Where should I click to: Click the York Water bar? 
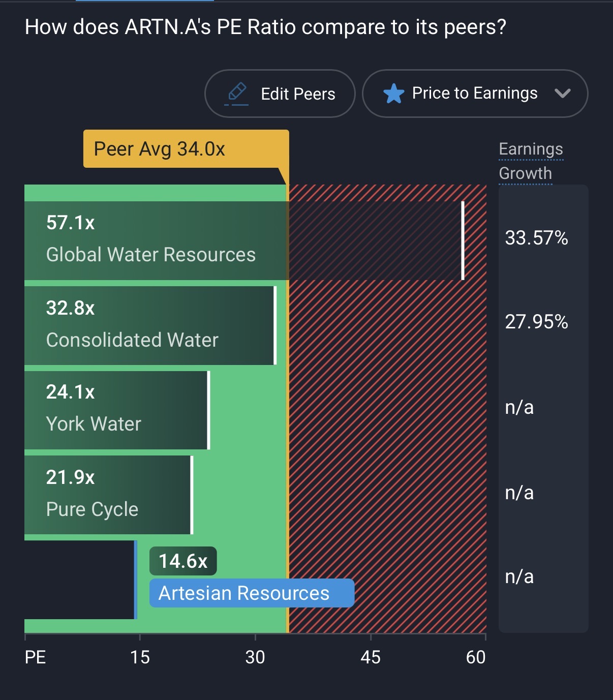[116, 410]
